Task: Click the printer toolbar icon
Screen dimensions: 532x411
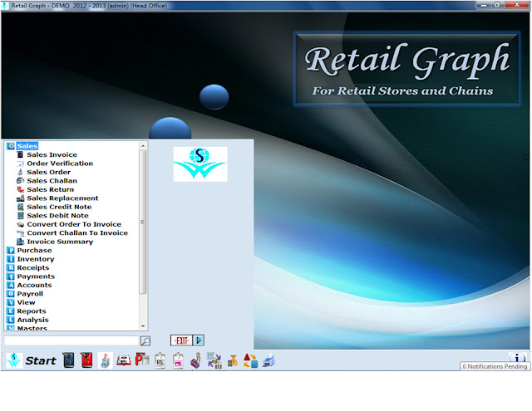Action: [268, 360]
